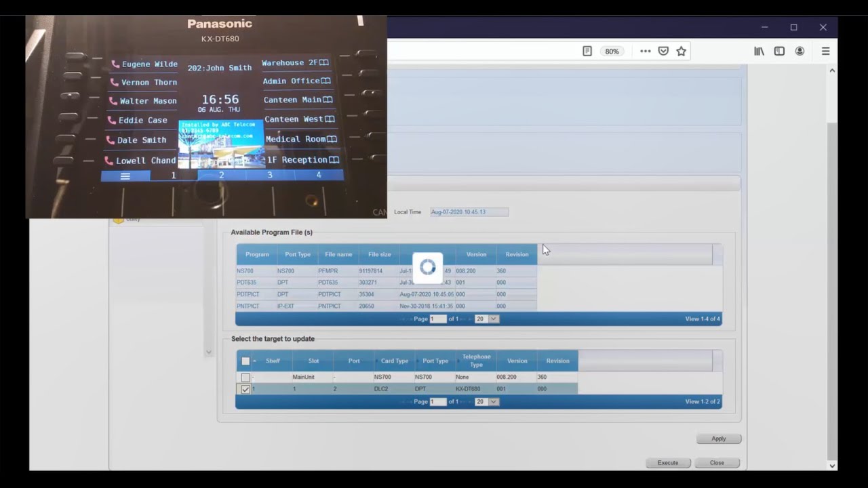The image size is (868, 488).
Task: Show the Firefox sidebars icon
Action: [x=779, y=51]
